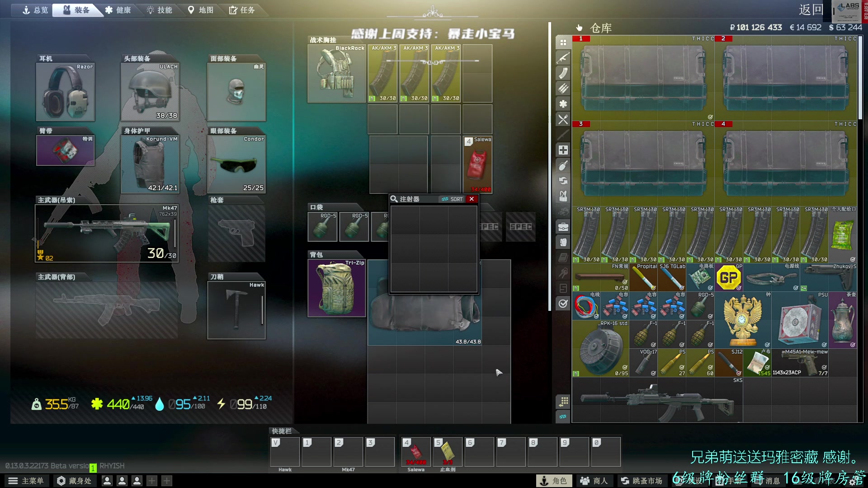Screen dimensions: 868x488
Task: Open the 跳蚤市场 flea market
Action: tap(642, 481)
